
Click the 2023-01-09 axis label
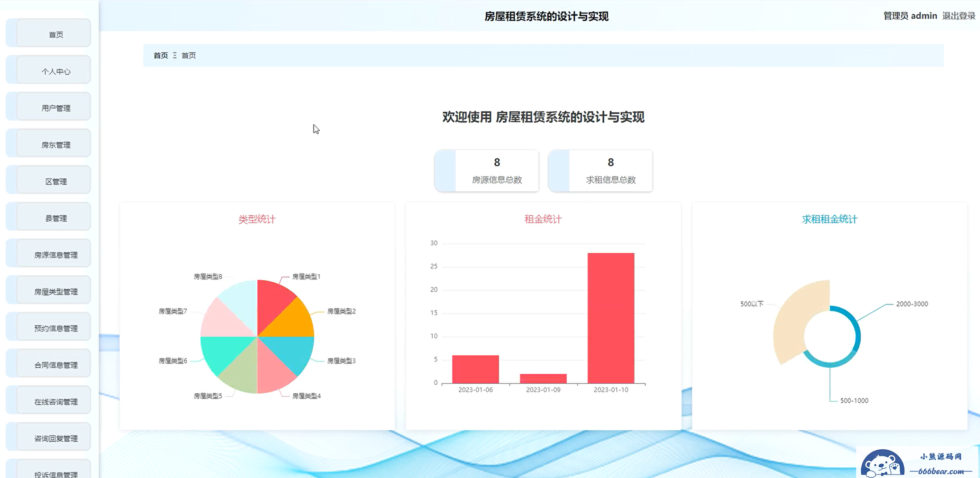543,390
